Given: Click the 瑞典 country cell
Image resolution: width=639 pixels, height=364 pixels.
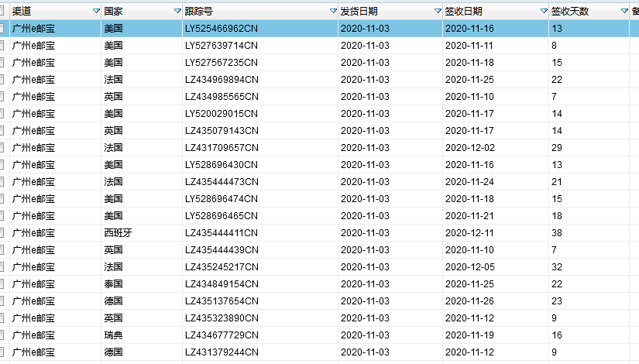Looking at the screenshot, I should [x=113, y=335].
